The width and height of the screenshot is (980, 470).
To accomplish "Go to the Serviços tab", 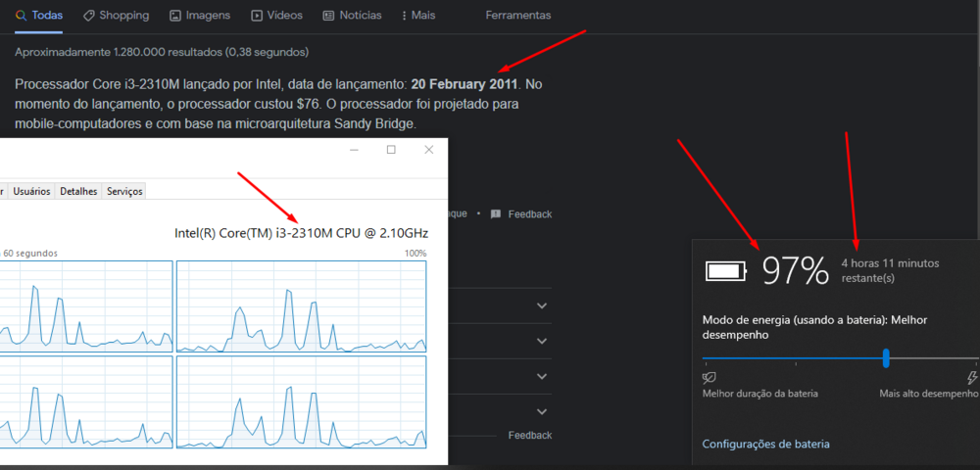I will 124,191.
